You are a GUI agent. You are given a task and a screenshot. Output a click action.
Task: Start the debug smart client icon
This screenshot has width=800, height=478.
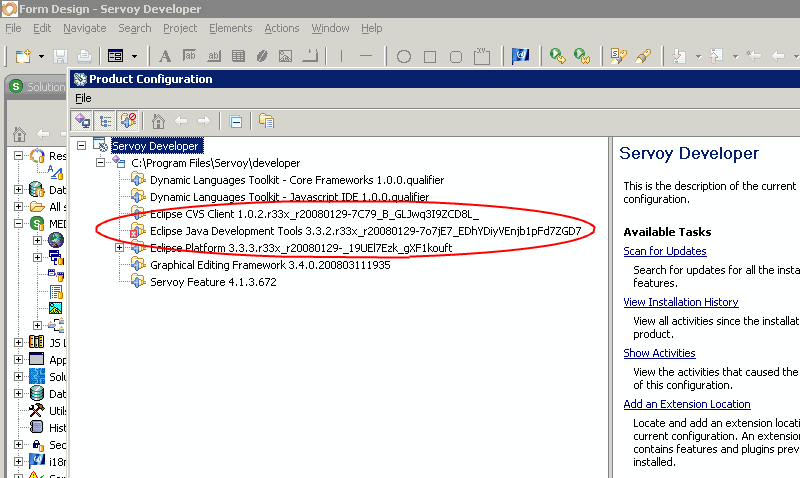pyautogui.click(x=557, y=56)
